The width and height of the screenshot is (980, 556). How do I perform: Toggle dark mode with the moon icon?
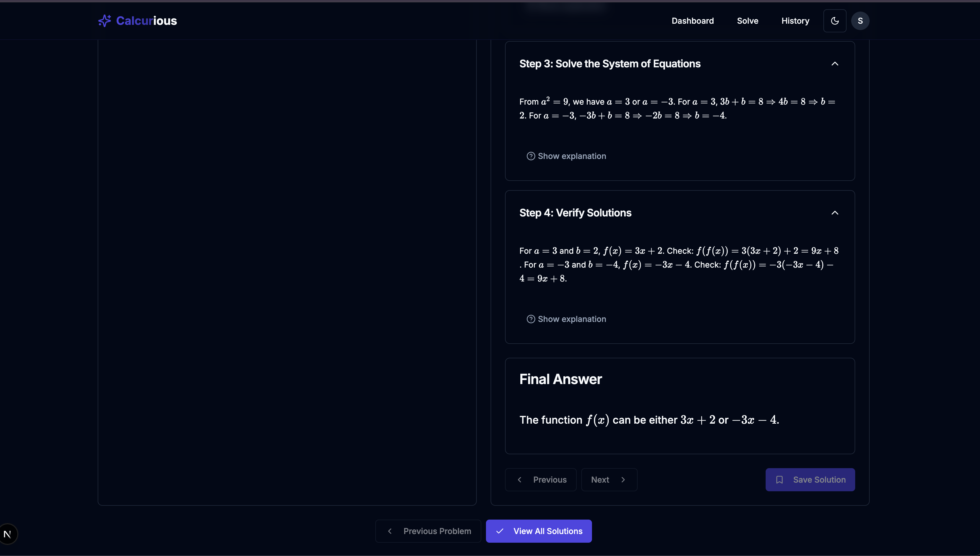point(835,21)
